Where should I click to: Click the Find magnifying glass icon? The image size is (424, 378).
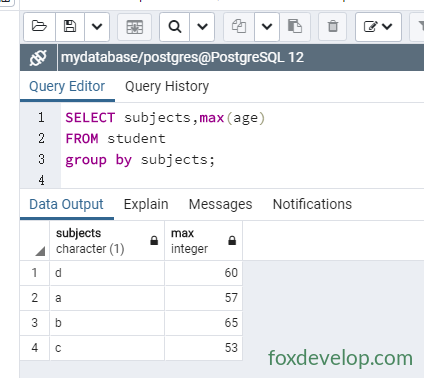coord(175,27)
